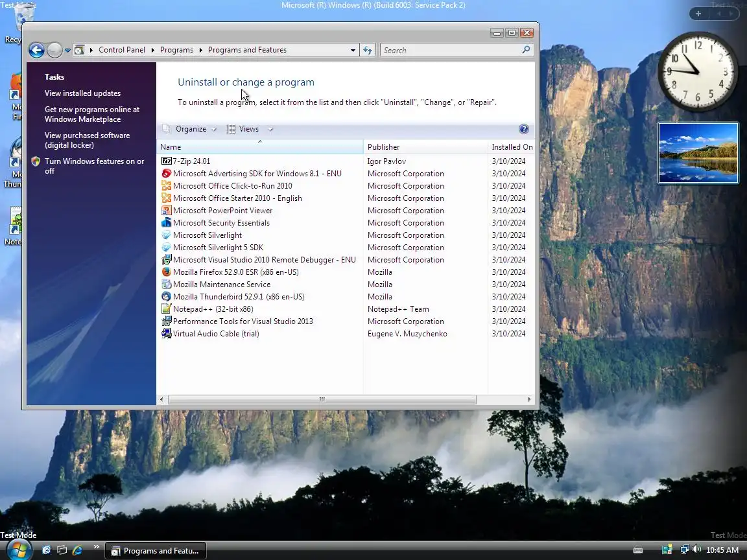Select the Notepad++ Team publisher cell
The image size is (747, 560).
pos(398,309)
